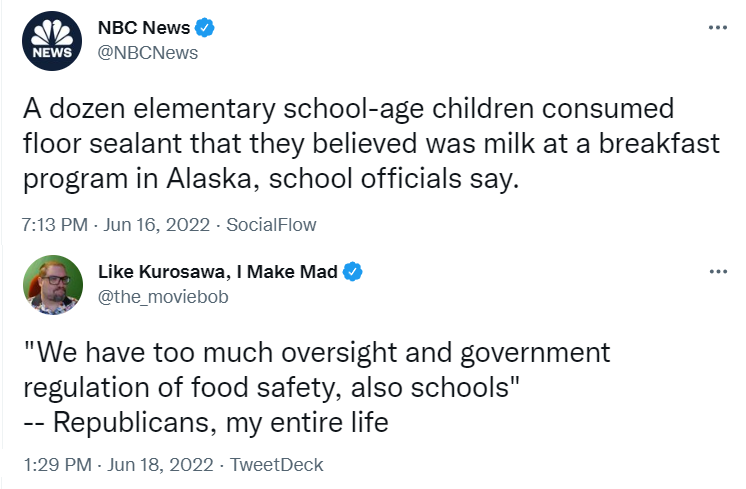This screenshot has height=489, width=746.
Task: Open NBC News profile via display name
Action: (143, 28)
